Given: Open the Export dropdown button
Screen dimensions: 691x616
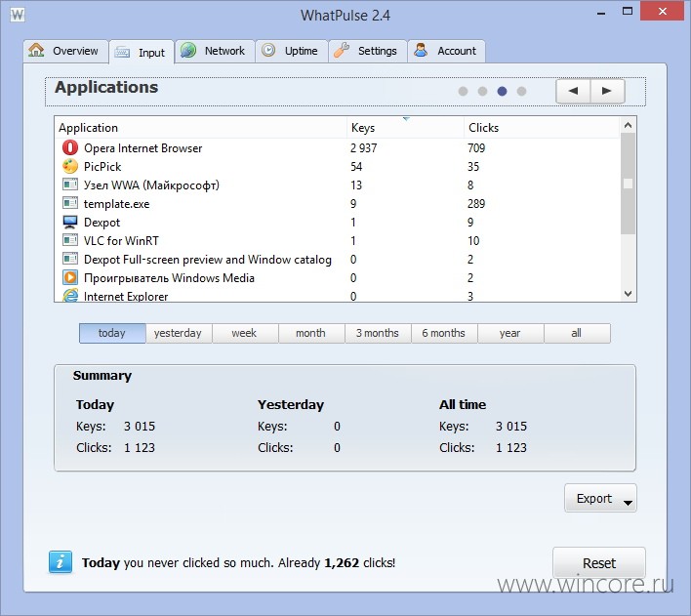Looking at the screenshot, I should [600, 498].
